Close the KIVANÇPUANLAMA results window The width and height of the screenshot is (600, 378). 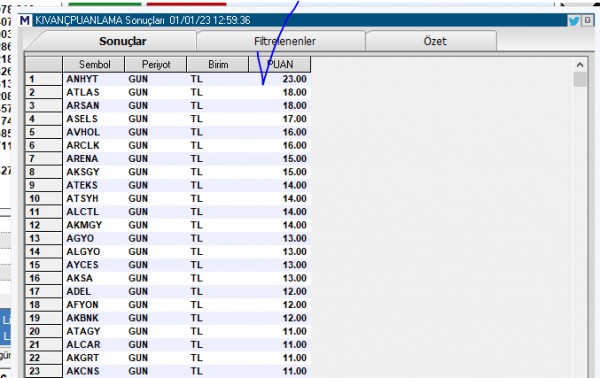(x=587, y=20)
